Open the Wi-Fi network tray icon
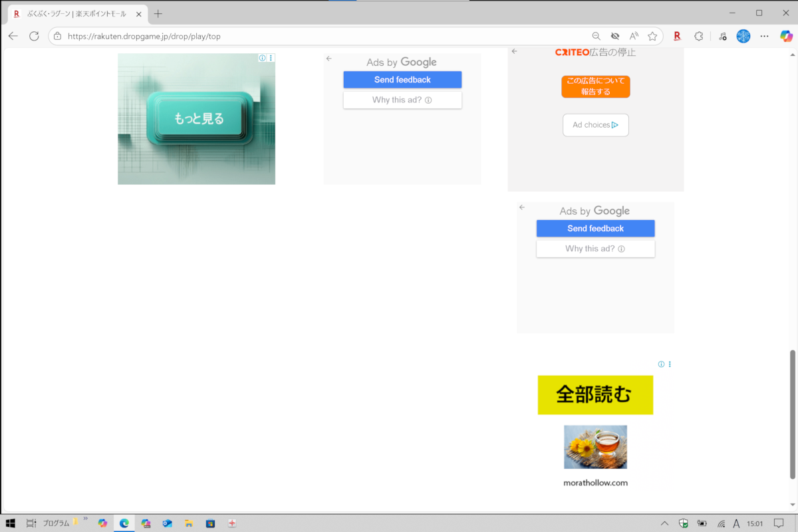 (720, 523)
